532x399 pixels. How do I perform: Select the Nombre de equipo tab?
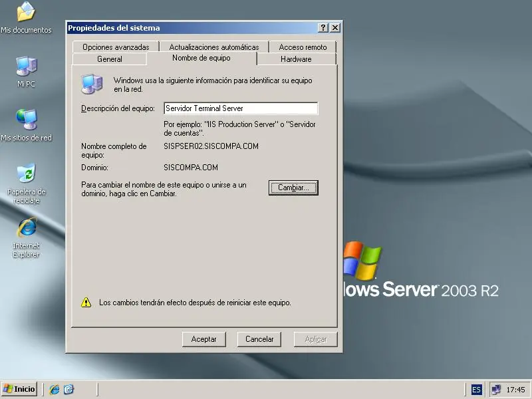201,58
